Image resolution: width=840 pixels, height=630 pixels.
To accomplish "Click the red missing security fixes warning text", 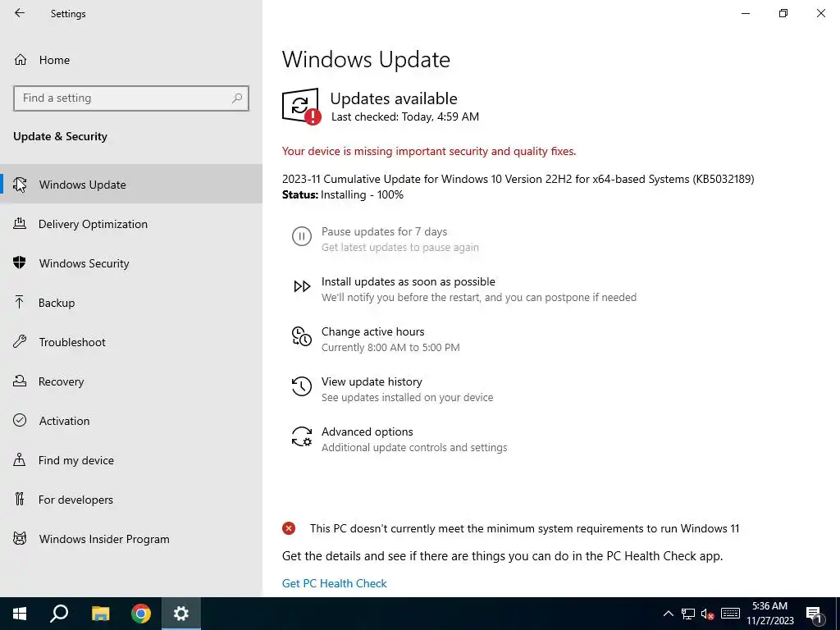I will pyautogui.click(x=429, y=151).
